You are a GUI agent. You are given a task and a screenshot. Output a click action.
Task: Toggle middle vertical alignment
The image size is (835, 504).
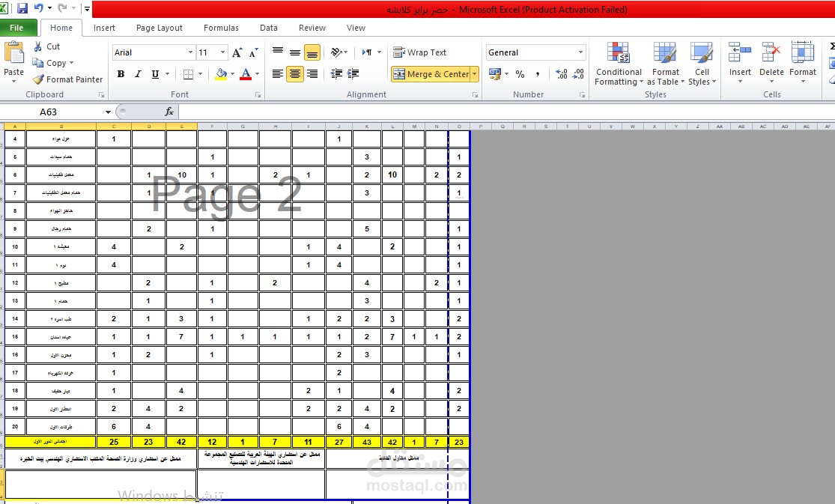pyautogui.click(x=295, y=52)
